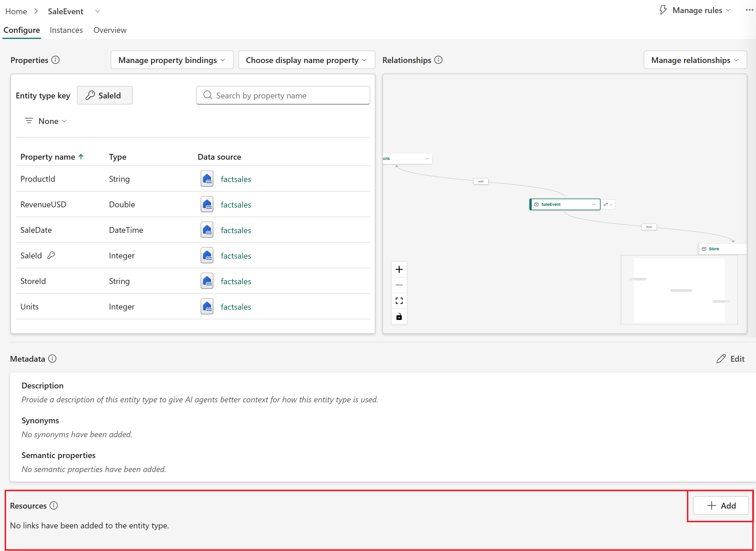Viewport: 756px width, 551px height.
Task: Fit the relationships graph to view
Action: 399,301
